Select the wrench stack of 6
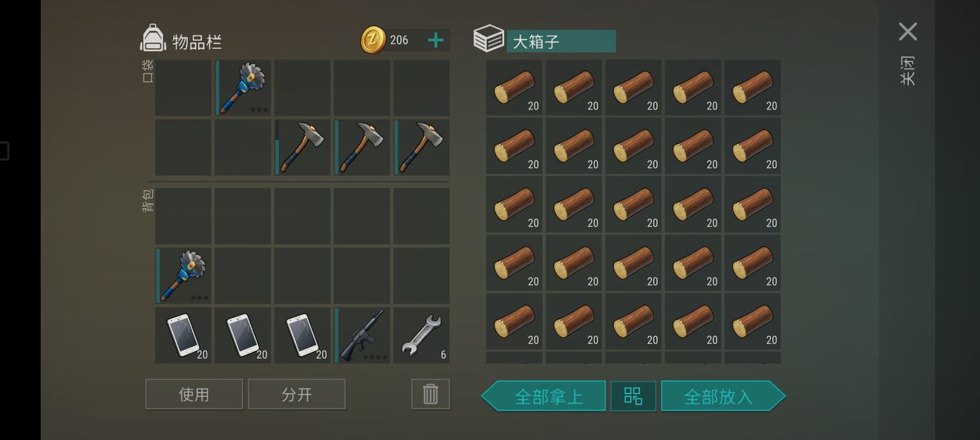 (422, 335)
